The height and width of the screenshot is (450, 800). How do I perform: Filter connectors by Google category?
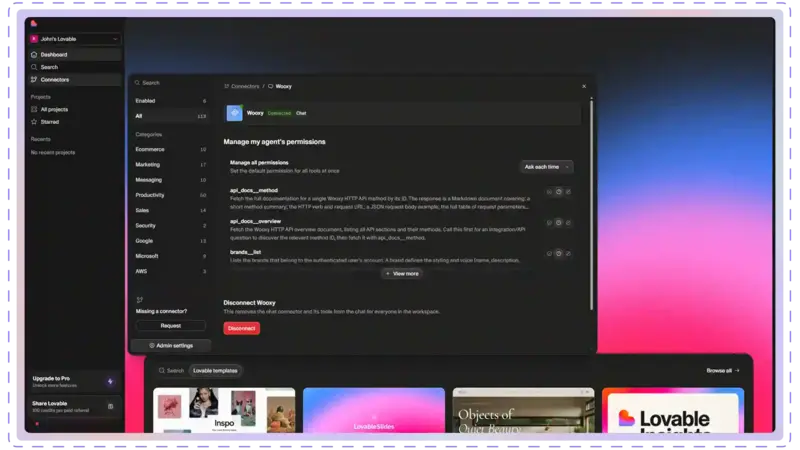pyautogui.click(x=170, y=241)
